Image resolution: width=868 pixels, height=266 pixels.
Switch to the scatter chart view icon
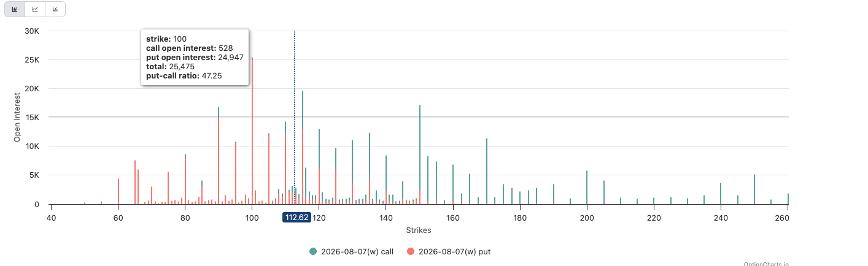tap(55, 9)
